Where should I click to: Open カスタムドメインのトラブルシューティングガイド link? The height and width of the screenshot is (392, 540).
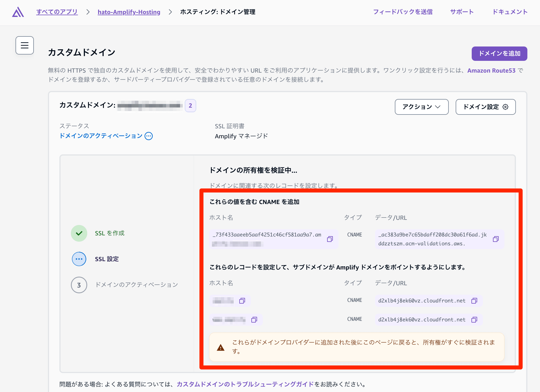(x=245, y=384)
